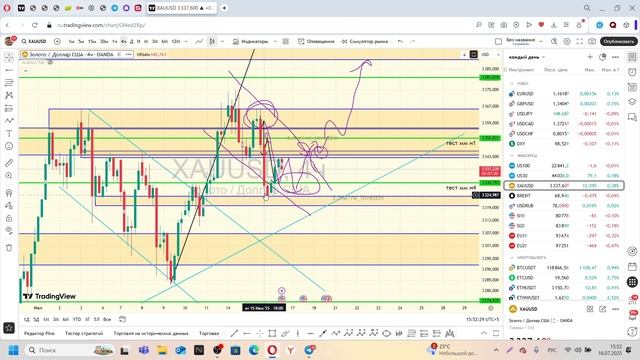Select the crosshair cursor tool
Screen dimensions: 640x360
[9, 57]
